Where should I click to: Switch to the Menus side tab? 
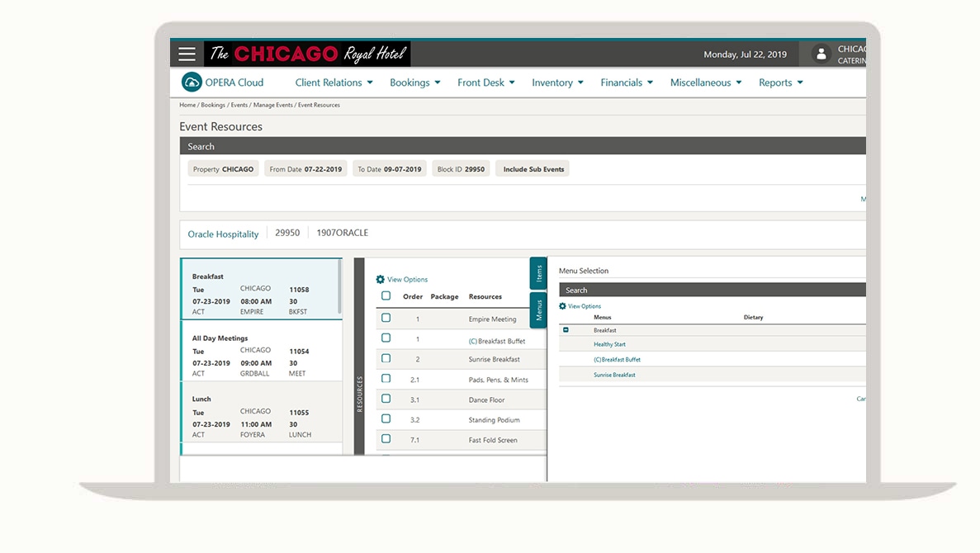pos(538,310)
